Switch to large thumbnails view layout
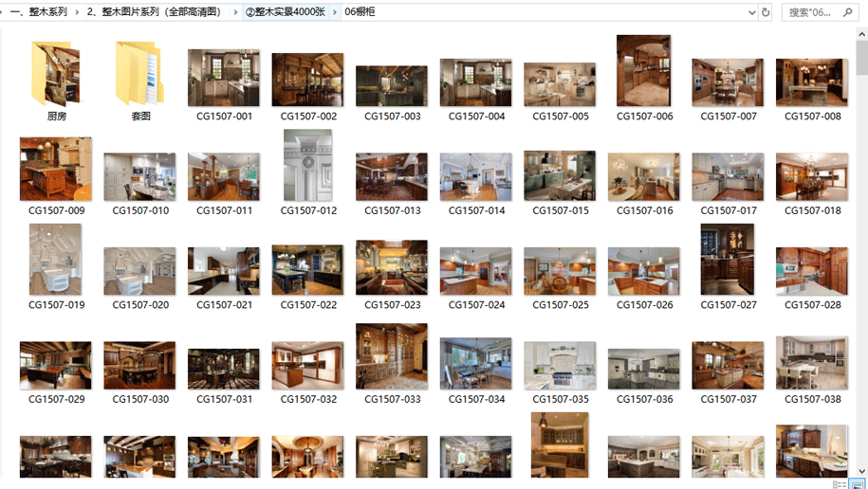This screenshot has height=489, width=868. click(x=857, y=484)
